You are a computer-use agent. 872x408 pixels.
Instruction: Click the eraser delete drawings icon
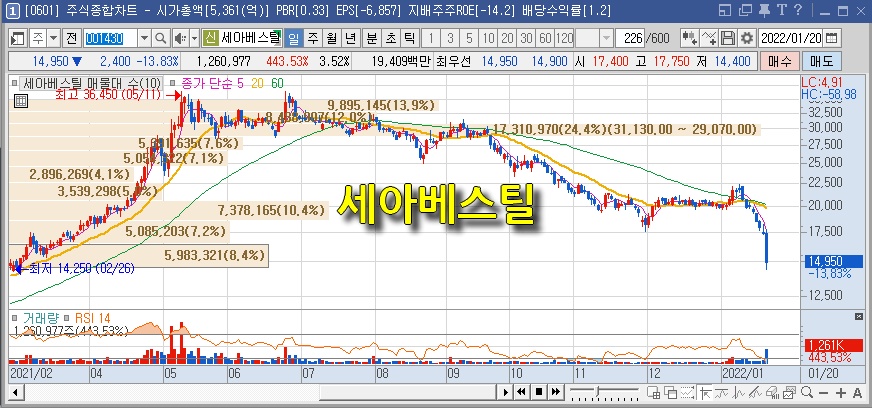click(x=772, y=392)
